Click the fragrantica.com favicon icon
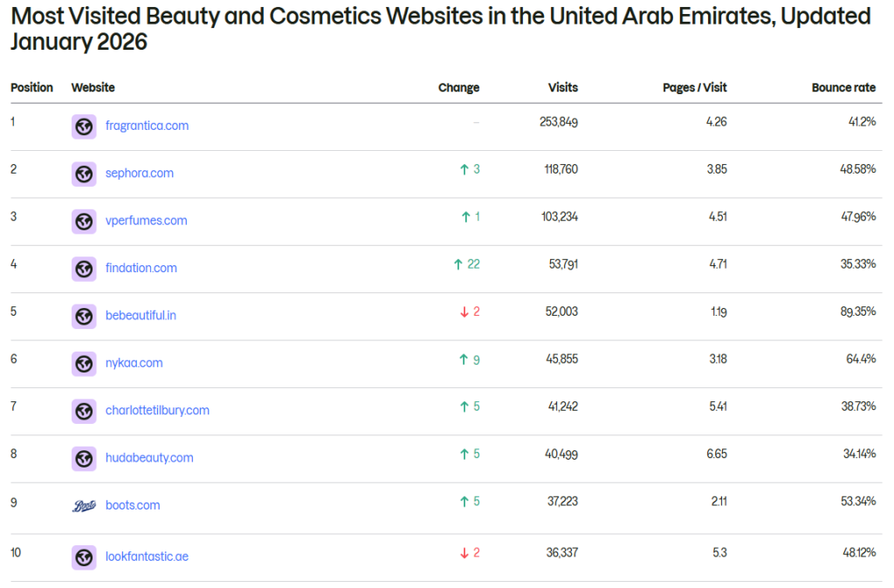Screen dimensions: 894x588 pos(84,126)
